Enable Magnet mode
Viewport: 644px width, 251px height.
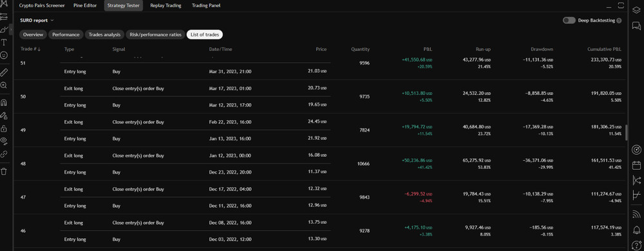4,103
